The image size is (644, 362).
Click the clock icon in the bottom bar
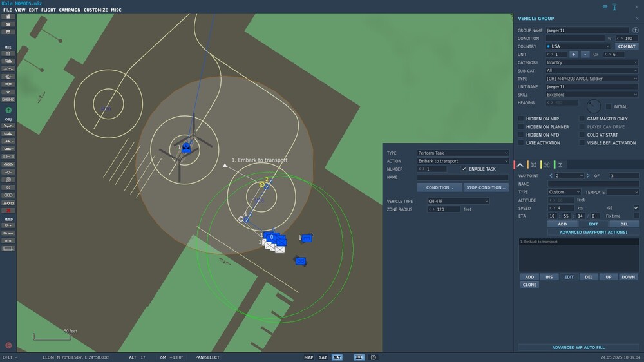(374, 357)
